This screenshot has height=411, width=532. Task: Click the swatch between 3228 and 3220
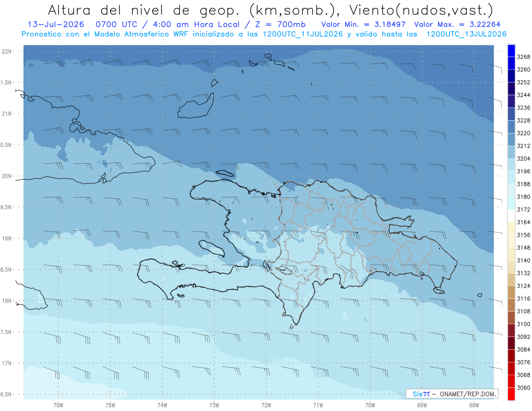pyautogui.click(x=511, y=126)
